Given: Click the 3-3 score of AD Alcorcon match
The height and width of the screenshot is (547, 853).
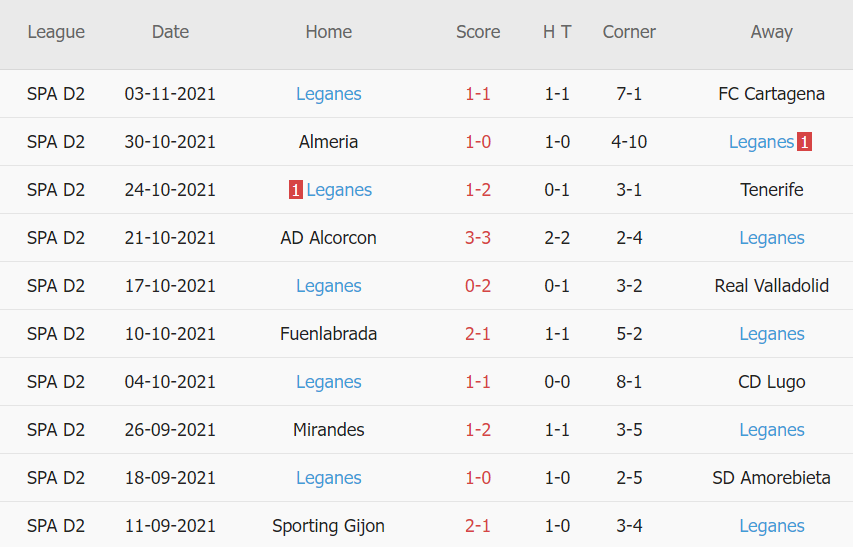Looking at the screenshot, I should (478, 238).
